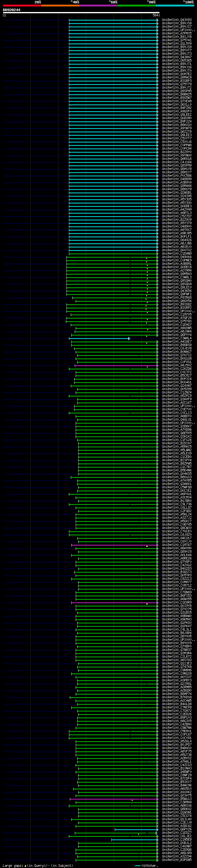Click the cyan ~100% identity legend segment
Viewport: 197px width, 868px height.
coord(175,6)
